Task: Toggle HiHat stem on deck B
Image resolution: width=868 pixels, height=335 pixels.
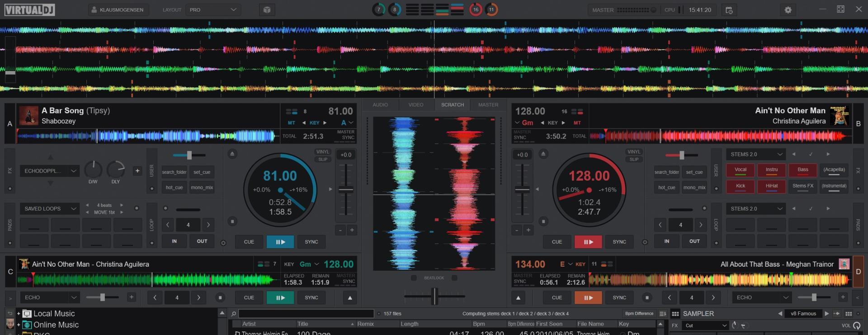Action: (771, 187)
